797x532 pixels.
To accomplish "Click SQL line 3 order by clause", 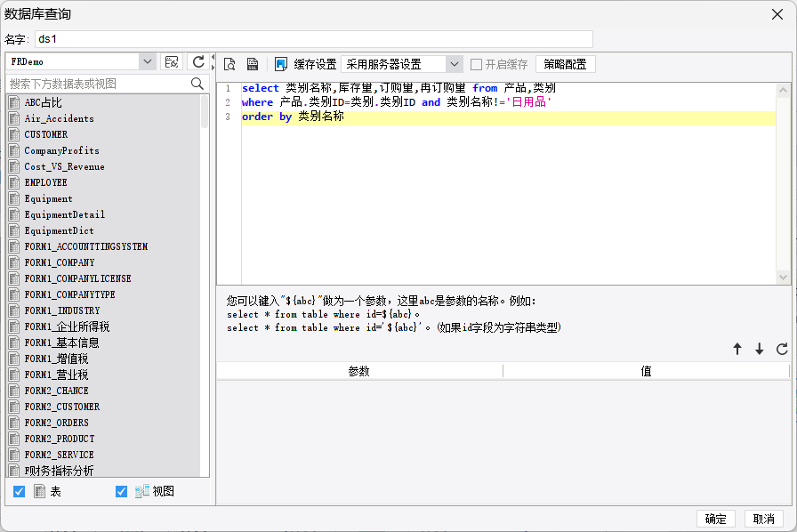I will 293,117.
